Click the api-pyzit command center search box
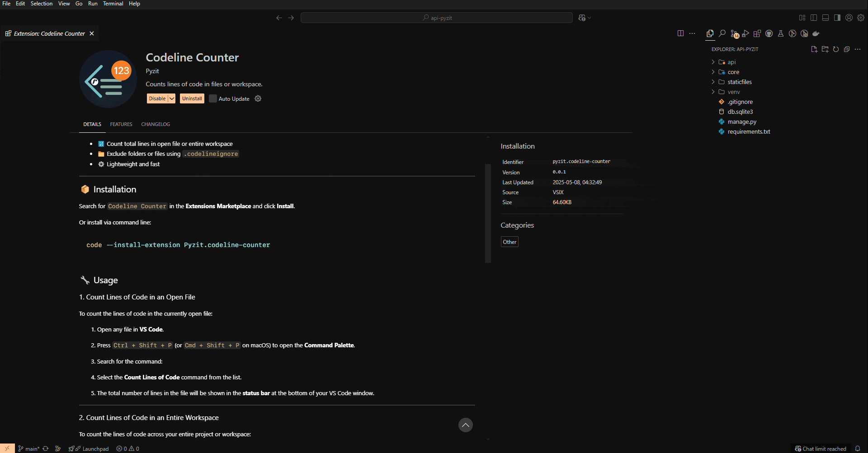The height and width of the screenshot is (453, 868). tap(437, 18)
